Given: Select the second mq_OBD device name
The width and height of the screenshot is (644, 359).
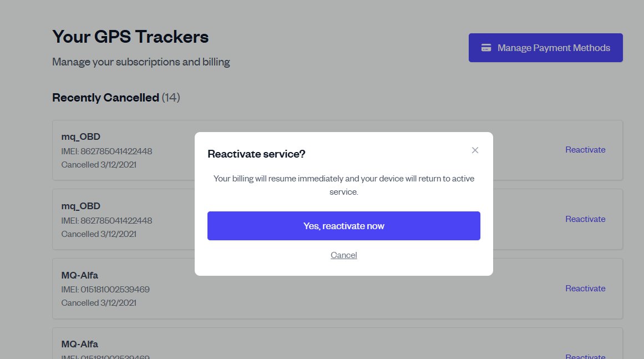Looking at the screenshot, I should click(x=80, y=206).
